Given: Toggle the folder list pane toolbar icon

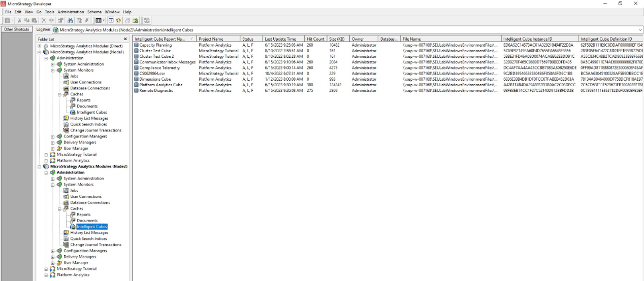Looking at the screenshot, I should [111, 20].
